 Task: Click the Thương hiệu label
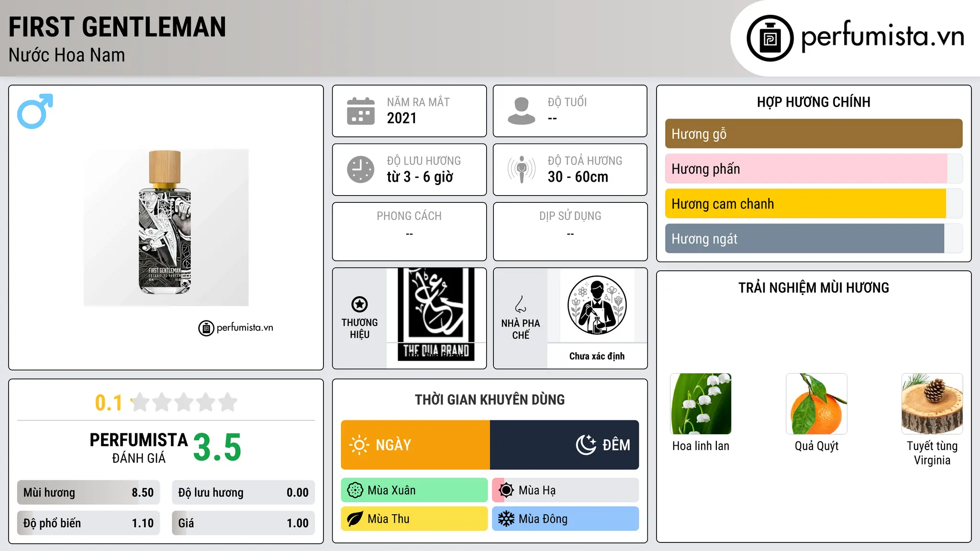(359, 328)
